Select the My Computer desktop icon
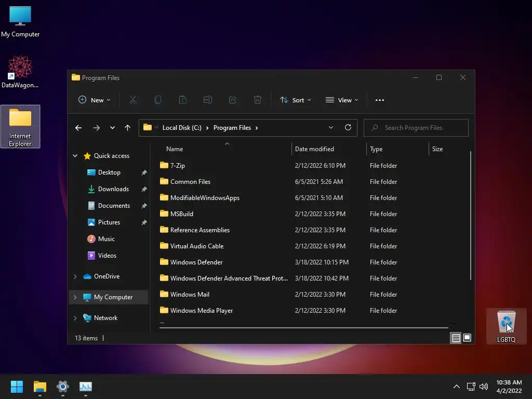 pos(20,21)
